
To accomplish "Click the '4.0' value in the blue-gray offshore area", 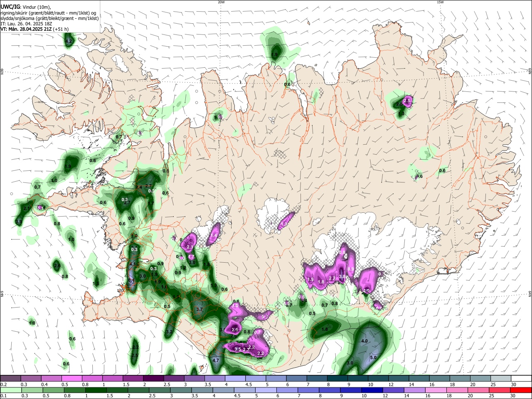I will coord(365,341).
